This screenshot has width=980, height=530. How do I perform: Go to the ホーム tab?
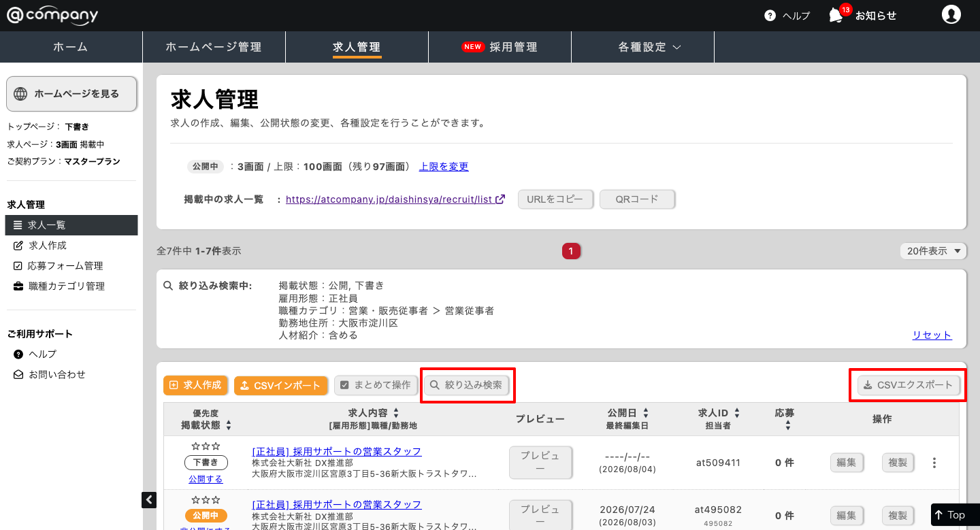tap(71, 47)
